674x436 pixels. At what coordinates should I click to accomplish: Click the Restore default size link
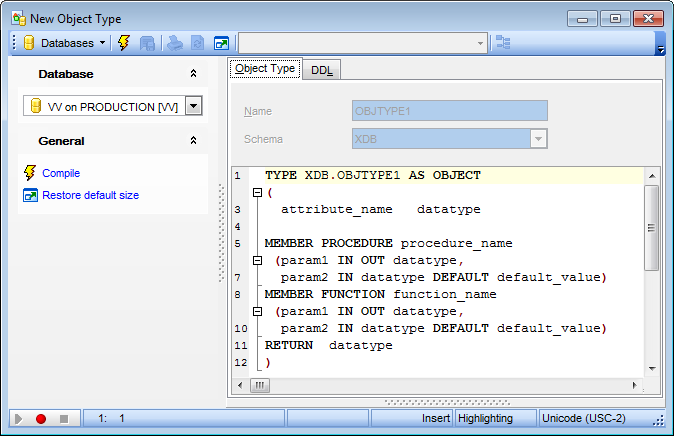click(90, 195)
